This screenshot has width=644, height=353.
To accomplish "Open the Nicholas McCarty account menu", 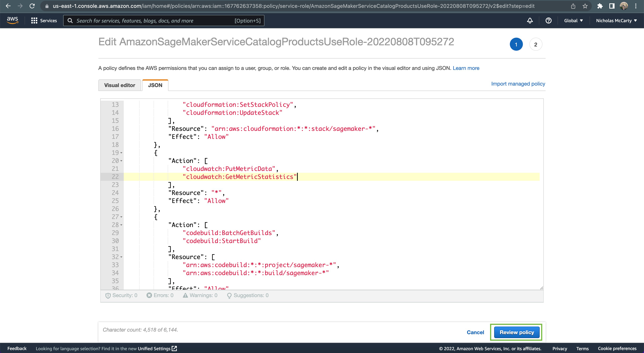I will (x=616, y=21).
